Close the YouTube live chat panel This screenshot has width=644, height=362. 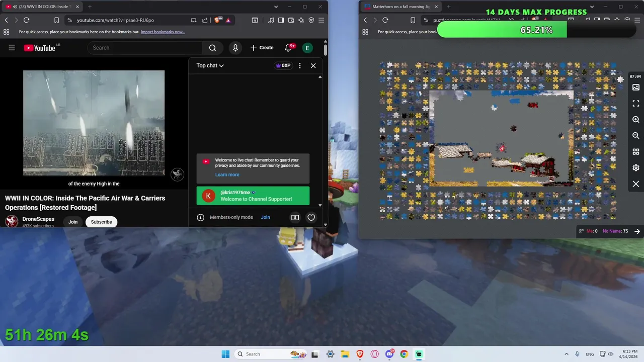click(x=313, y=65)
